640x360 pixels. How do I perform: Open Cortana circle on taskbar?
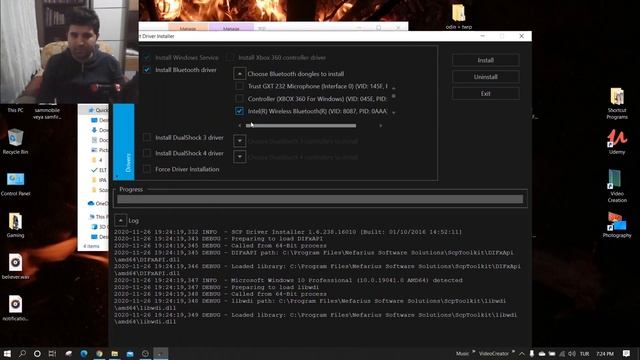37,353
